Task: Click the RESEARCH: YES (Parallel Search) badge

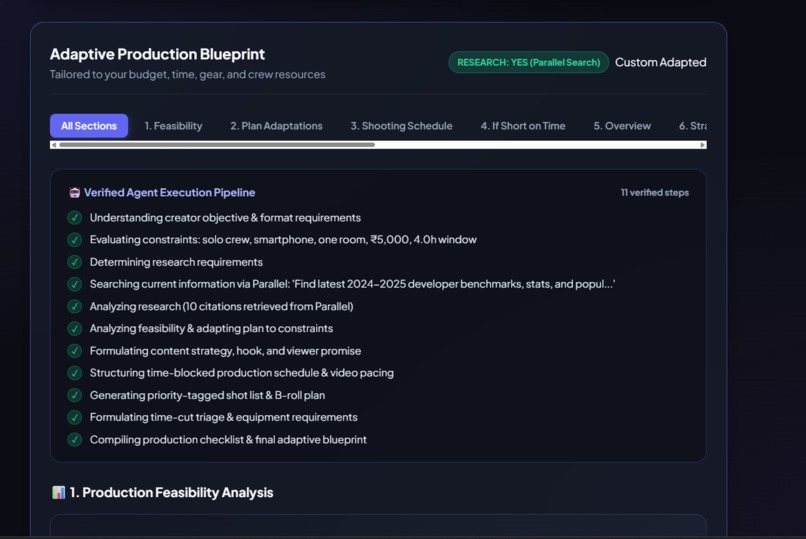Action: (x=528, y=62)
